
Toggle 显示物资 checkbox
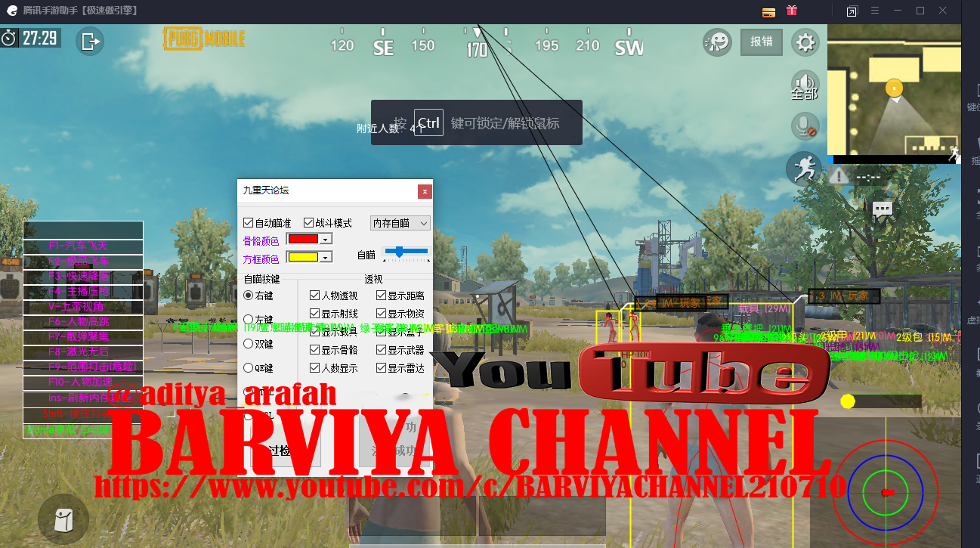pos(382,314)
